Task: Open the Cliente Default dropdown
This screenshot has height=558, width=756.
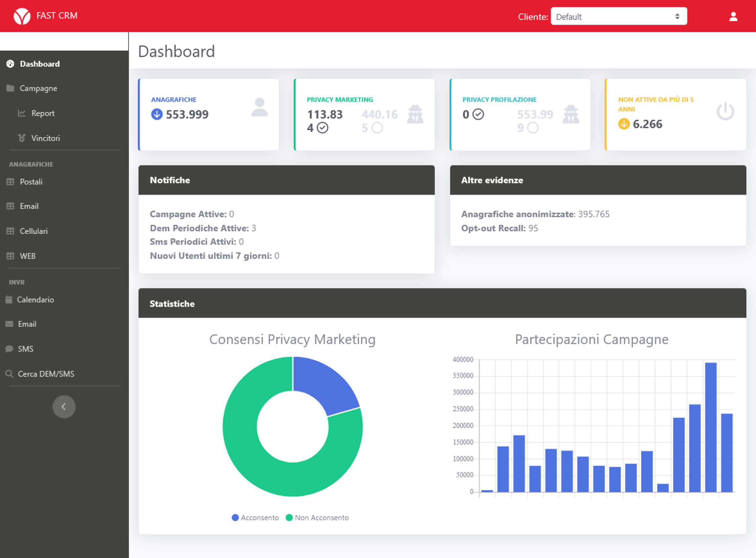Action: 618,17
